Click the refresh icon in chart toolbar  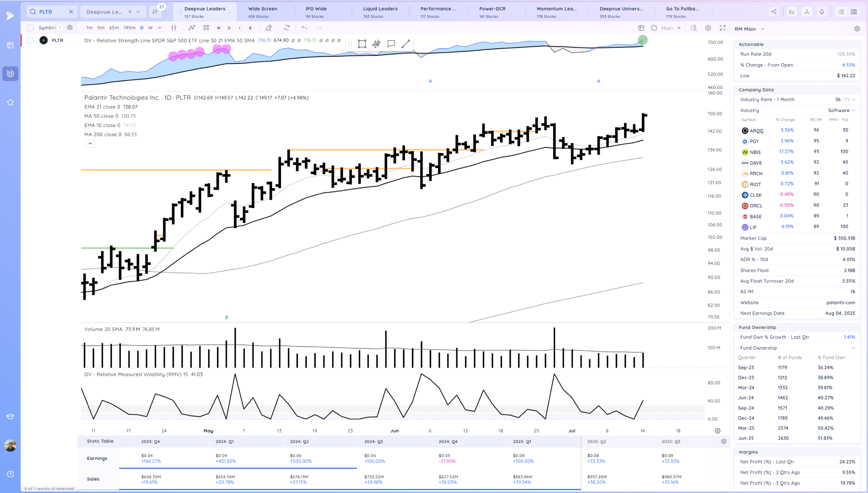click(287, 28)
